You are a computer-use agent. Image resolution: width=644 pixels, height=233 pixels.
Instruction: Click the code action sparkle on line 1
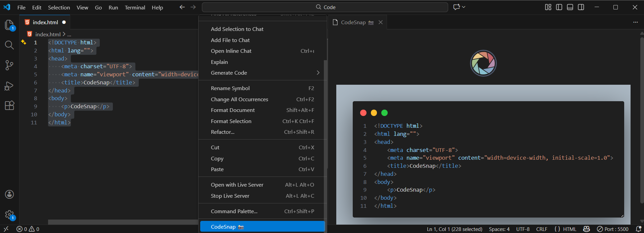24,42
